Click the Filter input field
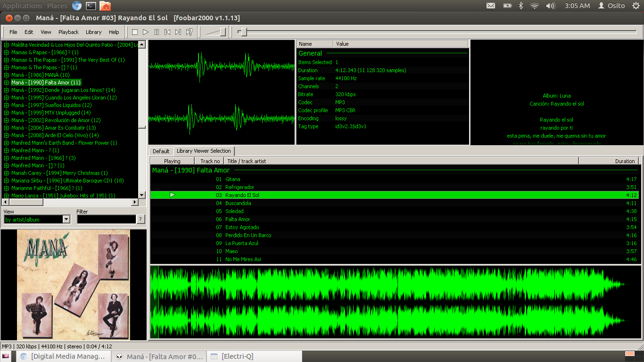 (x=107, y=219)
